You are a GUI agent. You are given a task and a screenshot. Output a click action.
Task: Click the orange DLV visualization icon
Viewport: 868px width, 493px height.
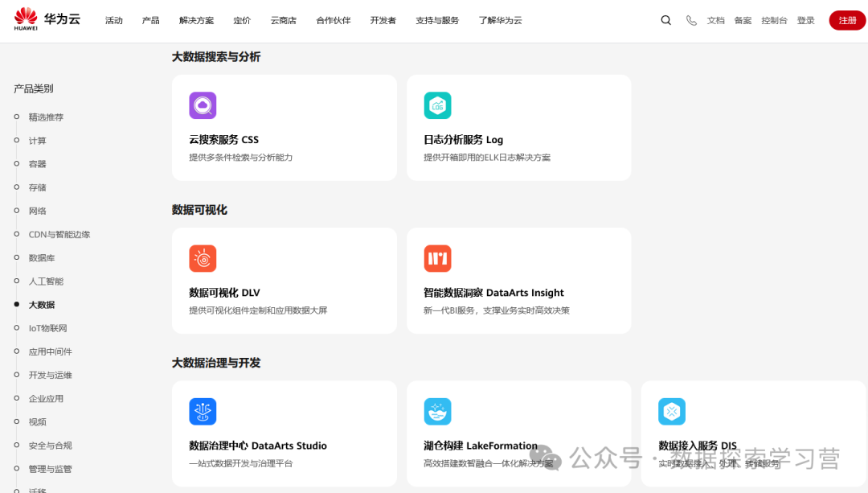click(x=203, y=258)
